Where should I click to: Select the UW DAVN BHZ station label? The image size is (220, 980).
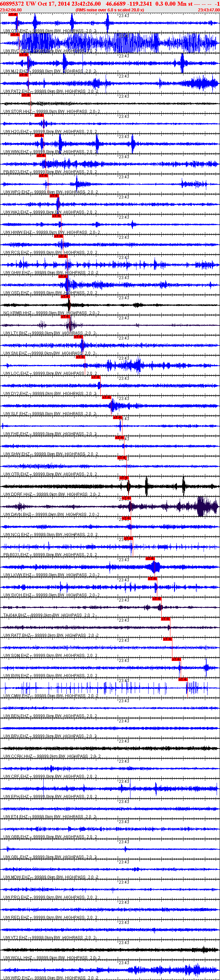pos(52,515)
